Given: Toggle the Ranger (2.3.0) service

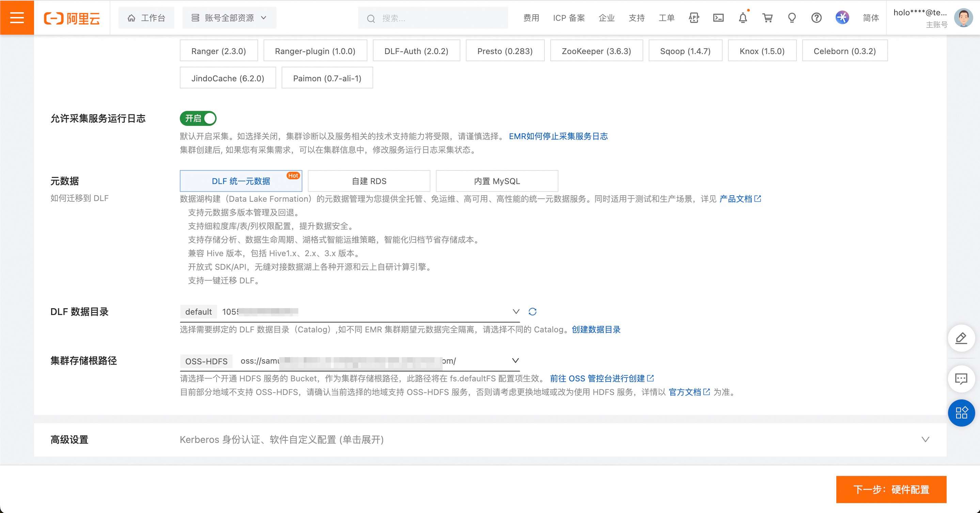Looking at the screenshot, I should (x=219, y=51).
